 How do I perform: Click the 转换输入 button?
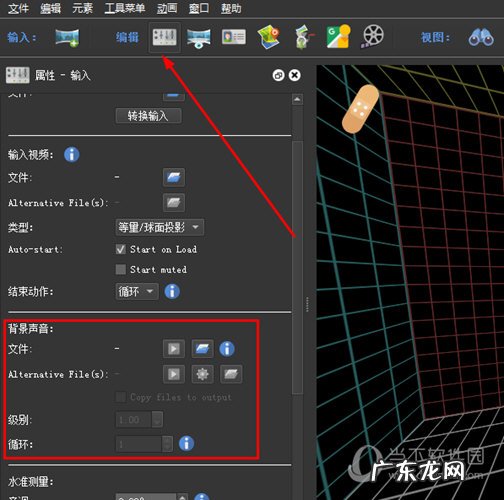pyautogui.click(x=149, y=116)
